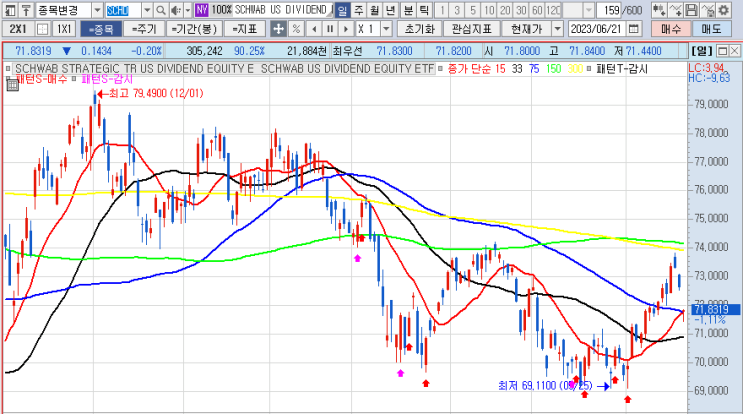Choose the 5 interval button

pos(473,10)
